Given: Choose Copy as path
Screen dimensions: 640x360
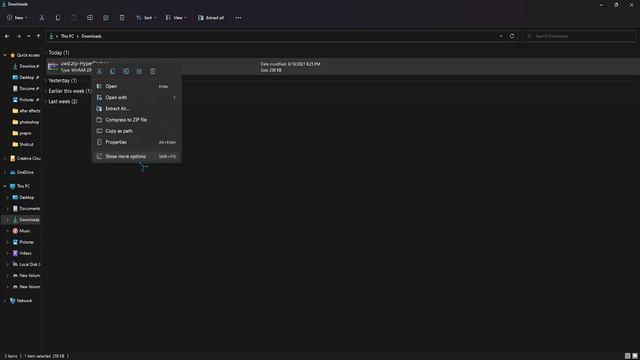Looking at the screenshot, I should [136, 131].
